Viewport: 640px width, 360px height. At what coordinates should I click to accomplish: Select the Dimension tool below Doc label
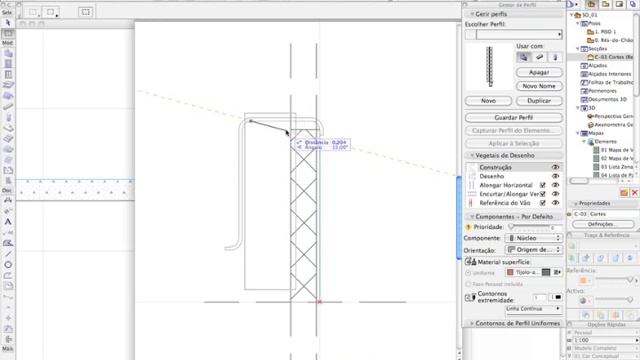8,200
